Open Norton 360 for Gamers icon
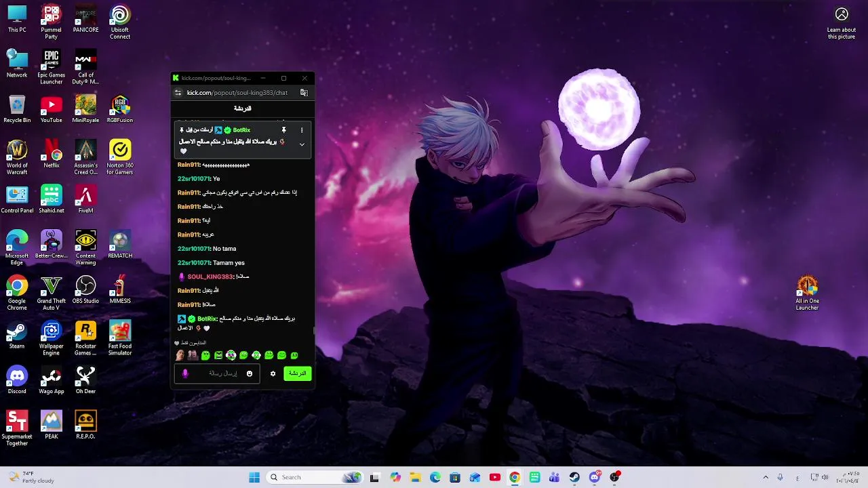868x488 pixels. click(120, 158)
